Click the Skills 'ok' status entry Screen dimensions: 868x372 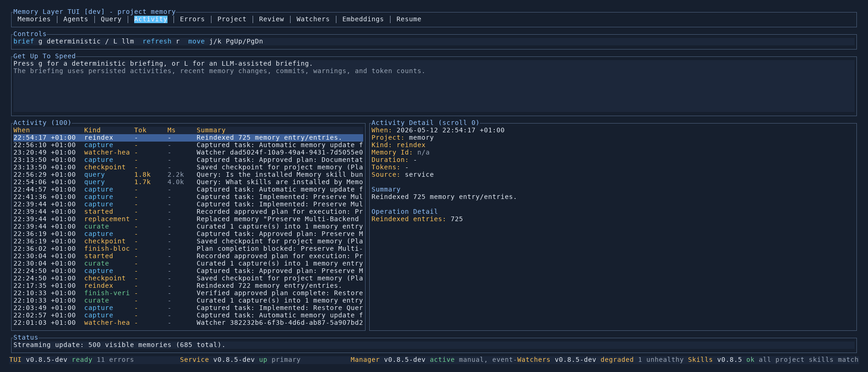(750, 360)
